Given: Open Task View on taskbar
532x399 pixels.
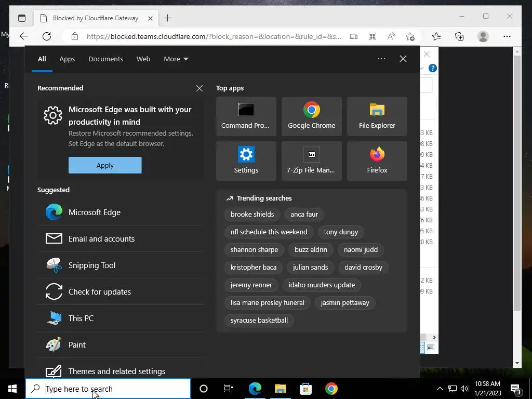Looking at the screenshot, I should (229, 389).
